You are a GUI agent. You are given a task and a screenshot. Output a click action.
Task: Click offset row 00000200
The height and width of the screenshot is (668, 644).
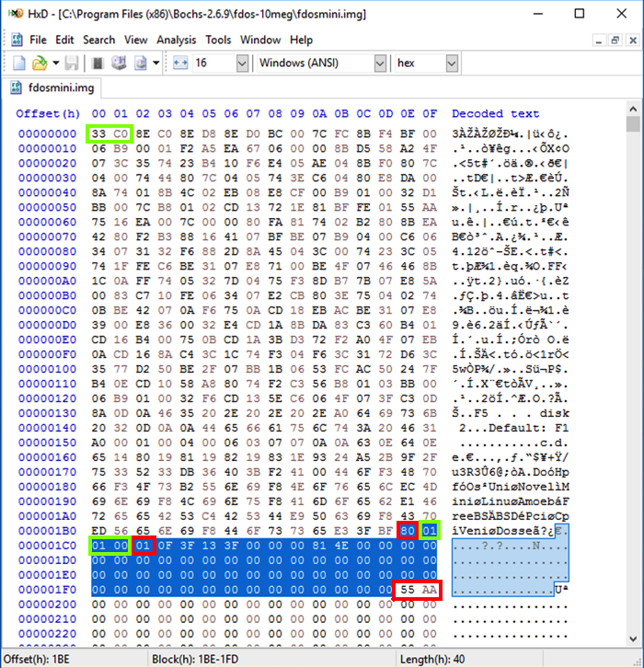[x=47, y=605]
